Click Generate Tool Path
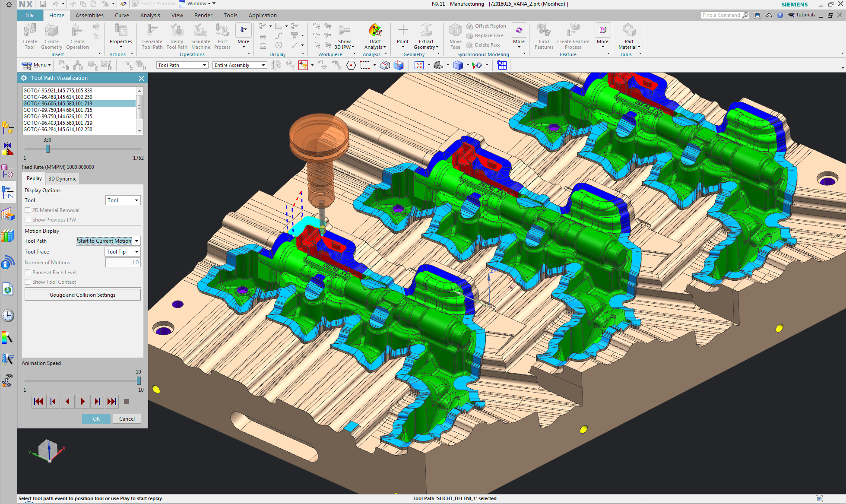The image size is (846, 504). coord(152,37)
